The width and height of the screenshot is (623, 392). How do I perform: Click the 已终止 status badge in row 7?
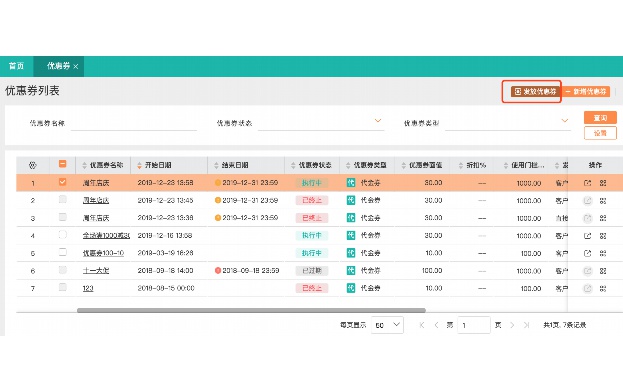coord(312,288)
